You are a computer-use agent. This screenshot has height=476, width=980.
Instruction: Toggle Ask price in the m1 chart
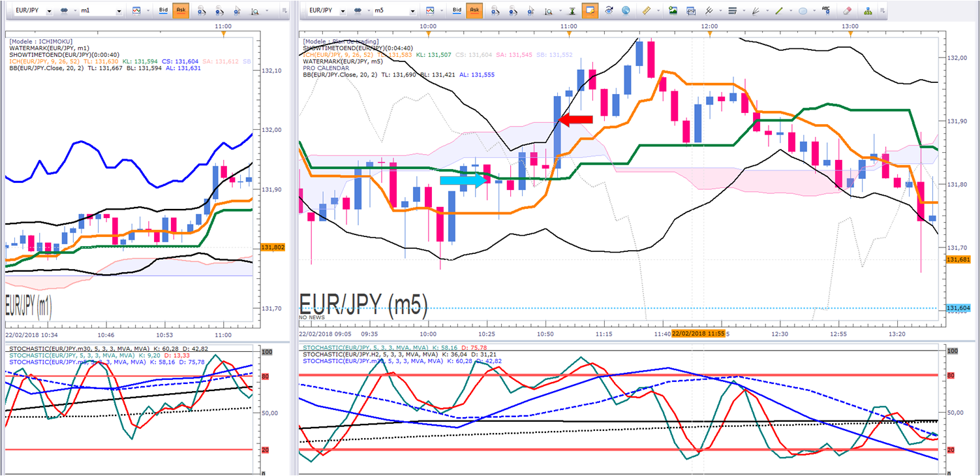(181, 11)
